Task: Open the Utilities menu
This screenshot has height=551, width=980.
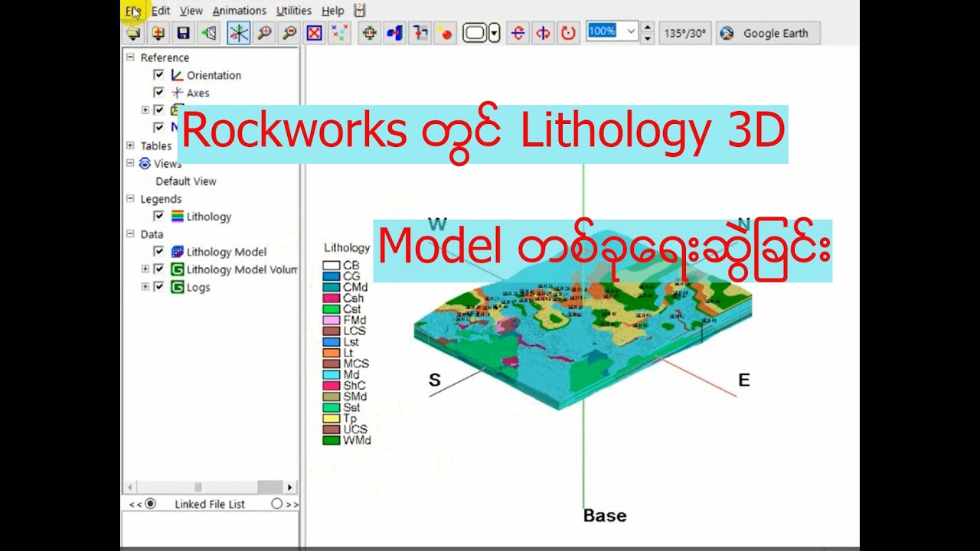Action: (x=294, y=11)
